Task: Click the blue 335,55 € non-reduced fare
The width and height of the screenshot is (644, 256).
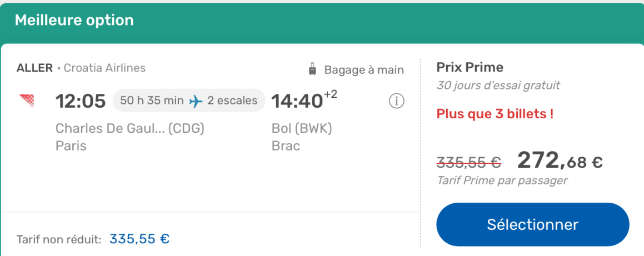Action: [x=139, y=239]
